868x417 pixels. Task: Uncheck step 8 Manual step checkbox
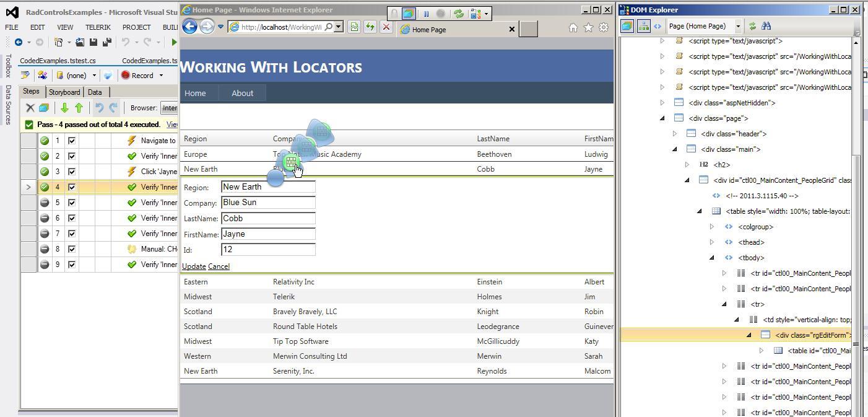pos(72,249)
